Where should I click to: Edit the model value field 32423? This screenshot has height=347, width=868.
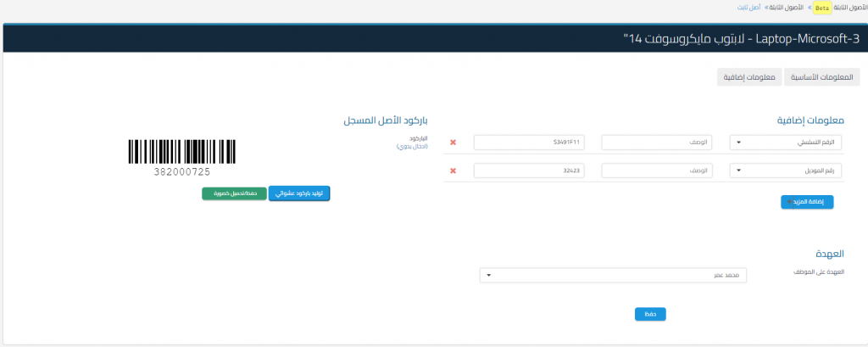tap(529, 171)
